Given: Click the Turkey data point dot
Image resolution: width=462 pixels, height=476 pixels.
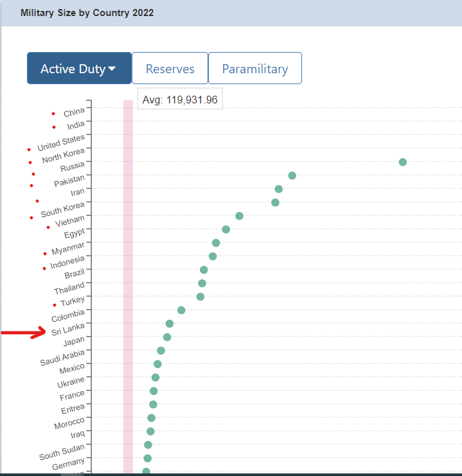Looking at the screenshot, I should (x=200, y=297).
